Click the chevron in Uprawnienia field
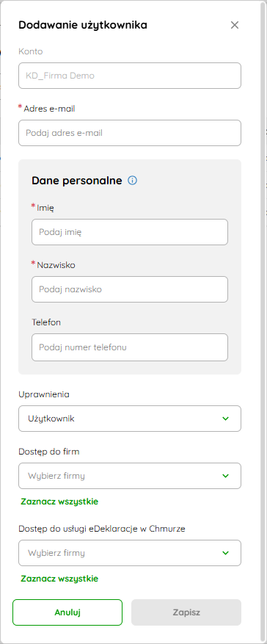 point(225,419)
